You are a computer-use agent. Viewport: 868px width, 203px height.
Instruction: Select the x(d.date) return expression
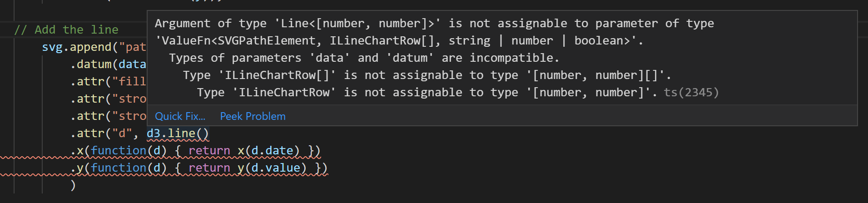268,151
